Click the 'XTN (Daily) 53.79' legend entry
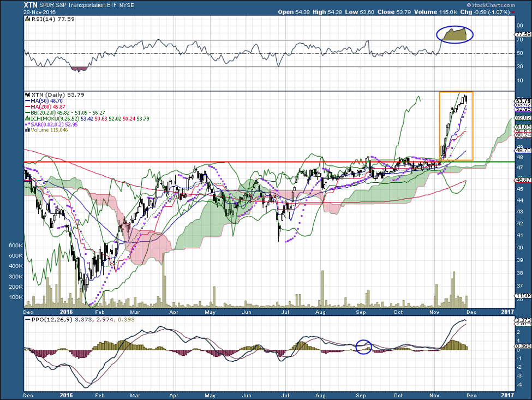532x400 pixels. [x=58, y=94]
